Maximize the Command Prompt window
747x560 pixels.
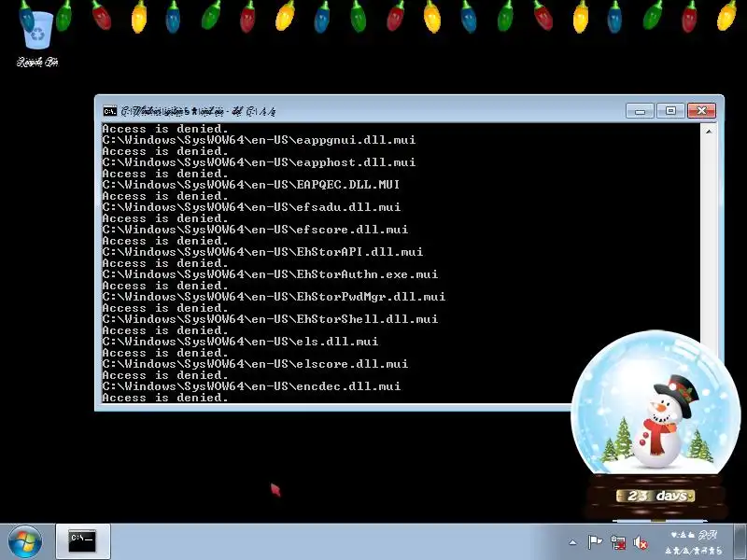670,111
